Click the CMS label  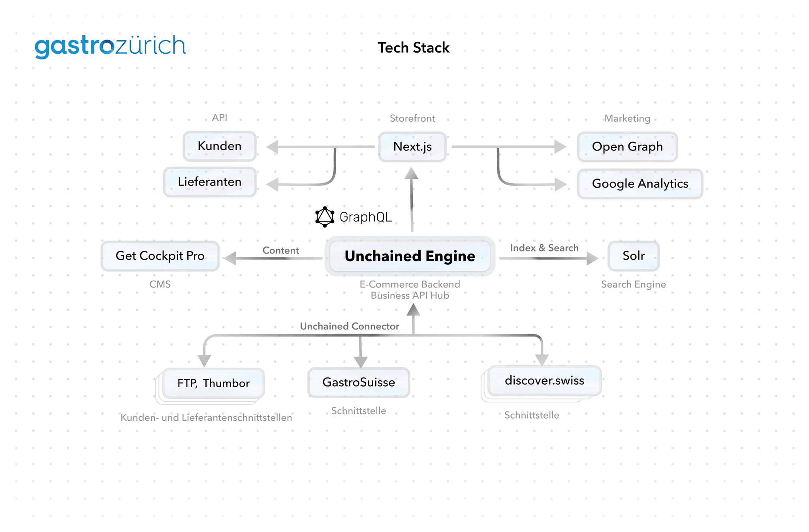160,284
